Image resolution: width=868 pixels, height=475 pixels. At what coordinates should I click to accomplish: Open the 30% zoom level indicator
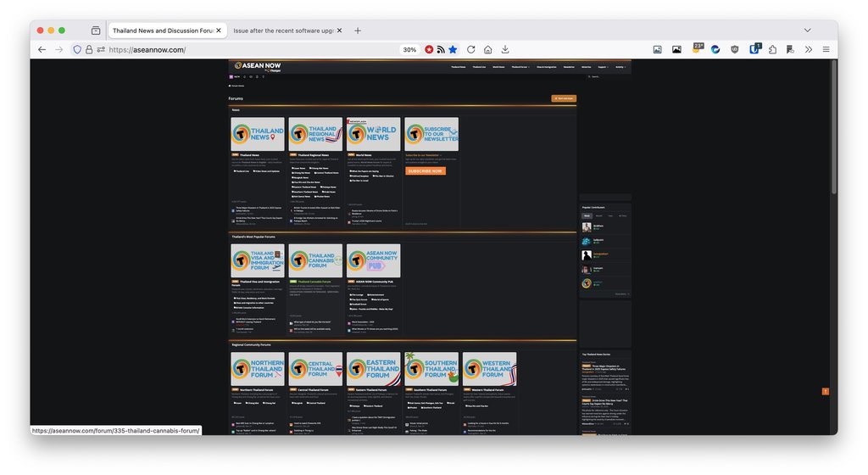(x=409, y=50)
